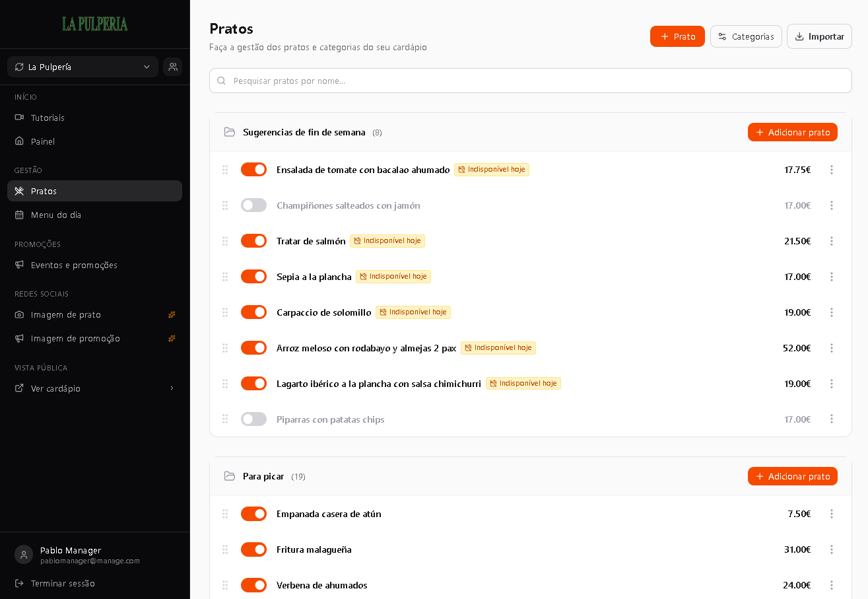This screenshot has height=599, width=868.
Task: Click the La Pulpería logo
Action: (x=95, y=24)
